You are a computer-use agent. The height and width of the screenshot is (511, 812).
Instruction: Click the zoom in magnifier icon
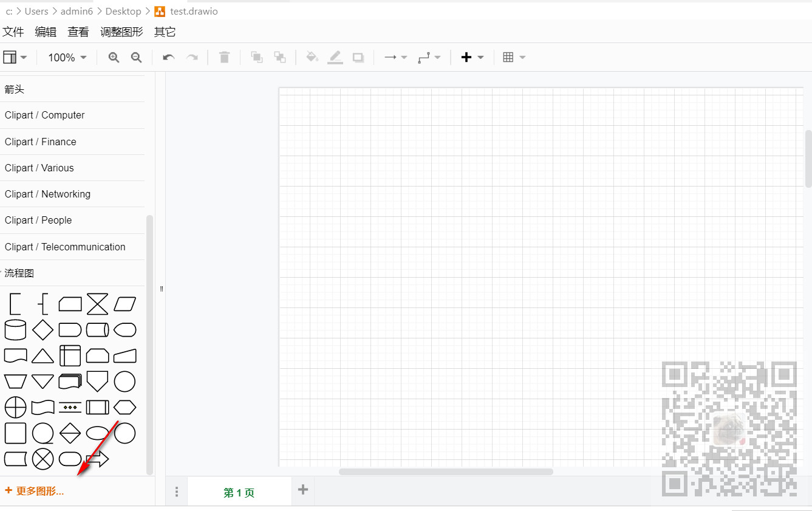[x=114, y=57]
